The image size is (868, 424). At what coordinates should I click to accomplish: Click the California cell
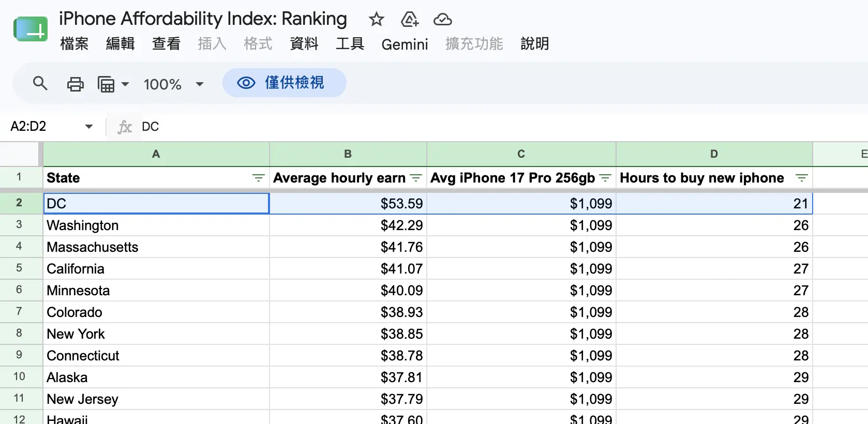pyautogui.click(x=156, y=268)
